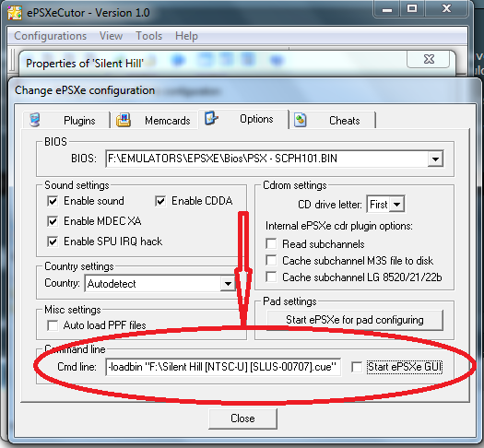Tick the Start ePSXe GUI checkbox
Viewport: 484px width, 448px height.
tap(357, 367)
